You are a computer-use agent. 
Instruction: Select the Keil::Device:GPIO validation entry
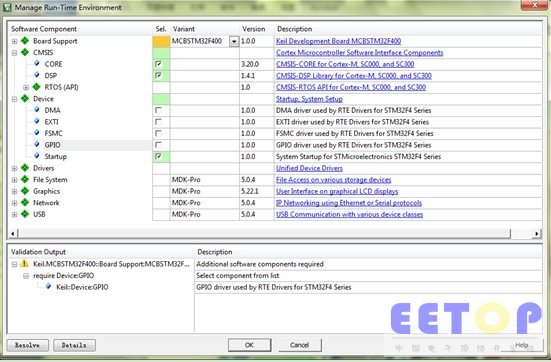pos(82,287)
